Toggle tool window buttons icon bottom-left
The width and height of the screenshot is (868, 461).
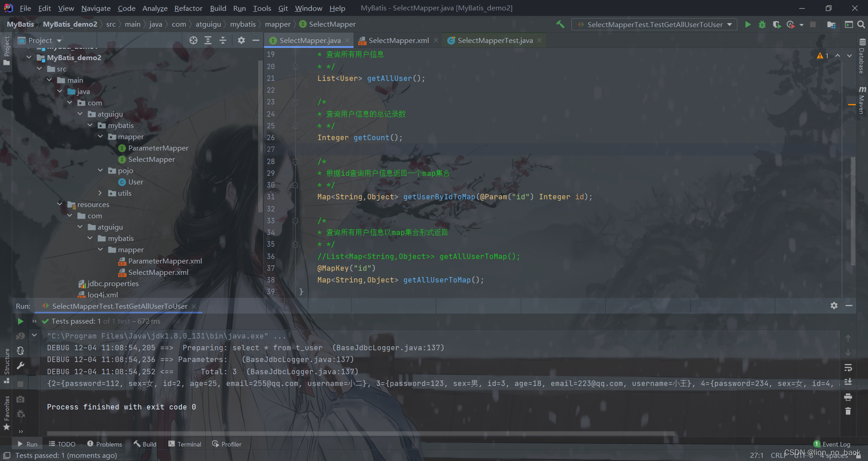(x=7, y=455)
